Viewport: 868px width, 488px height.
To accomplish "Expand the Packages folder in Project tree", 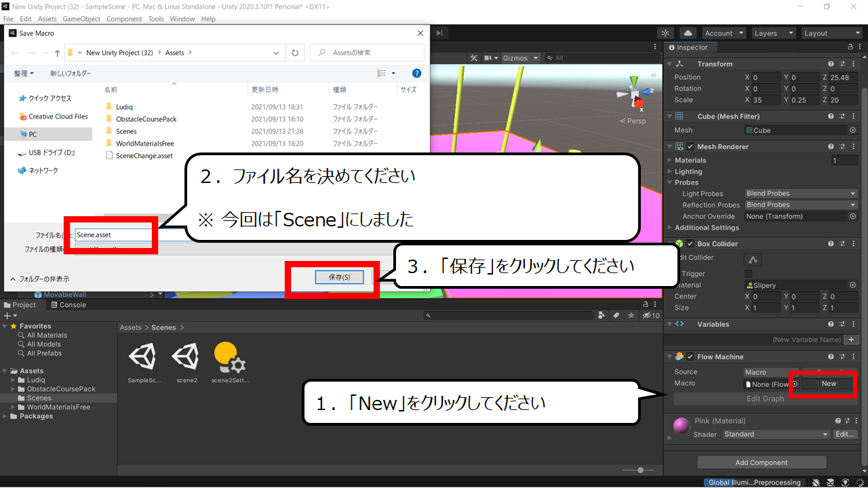I will click(5, 416).
